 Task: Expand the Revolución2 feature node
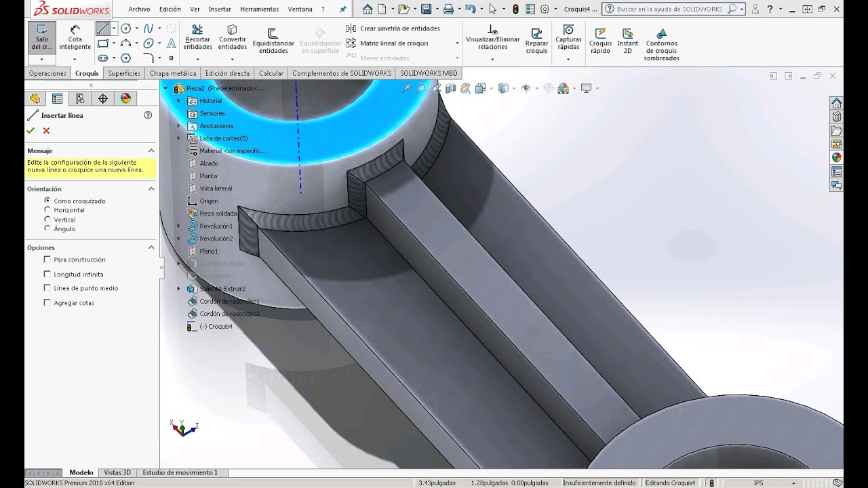tap(179, 239)
